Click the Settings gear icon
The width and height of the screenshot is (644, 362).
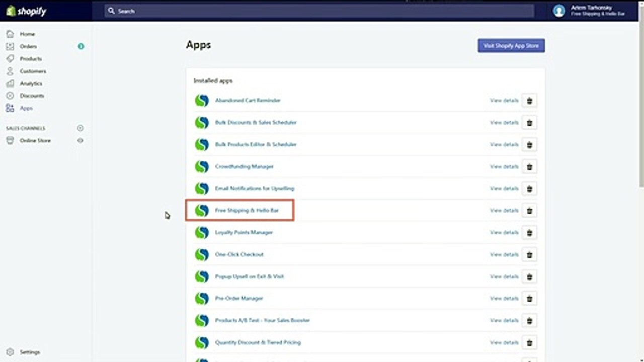click(x=10, y=352)
